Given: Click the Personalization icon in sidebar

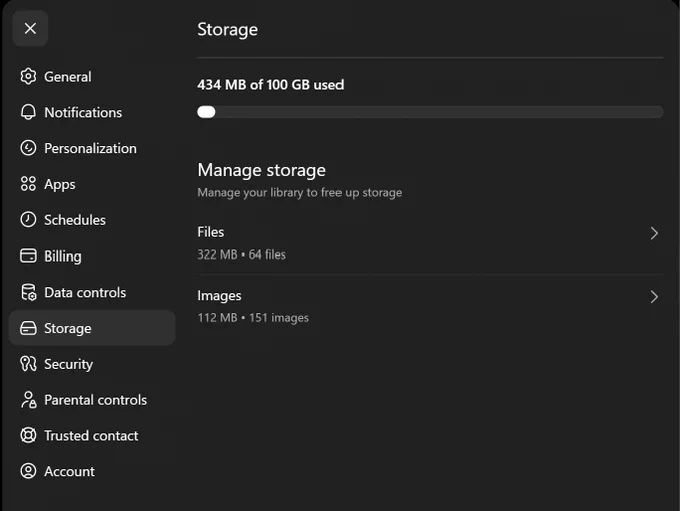Looking at the screenshot, I should coord(28,148).
